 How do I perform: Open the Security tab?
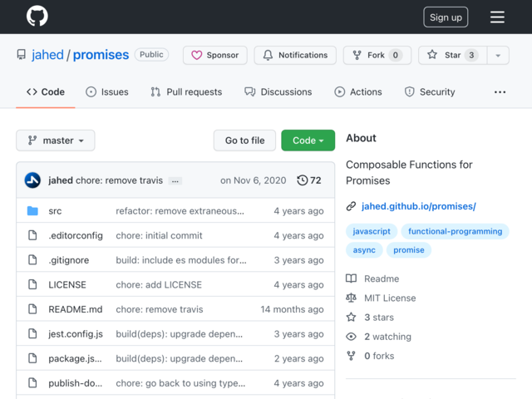(430, 92)
